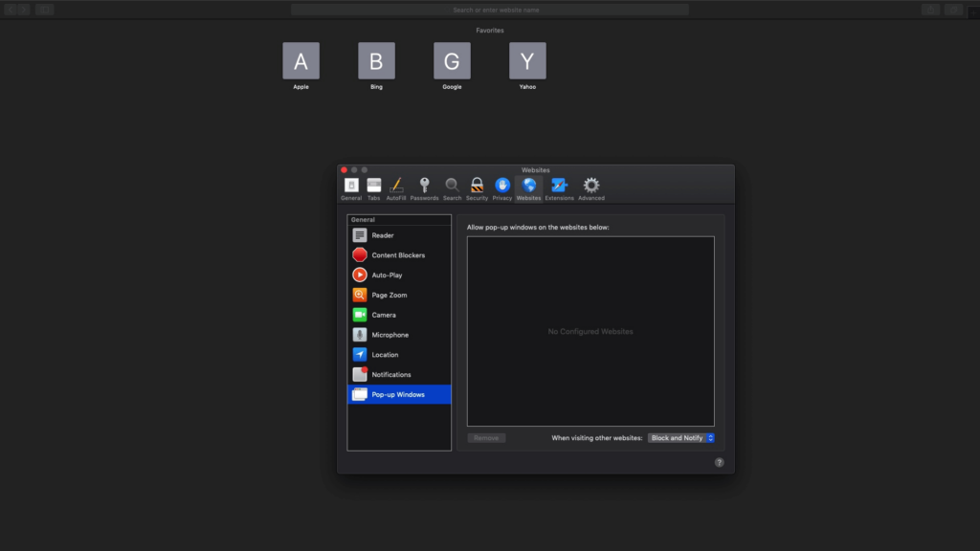
Task: Select the Privacy preferences icon
Action: pos(501,187)
